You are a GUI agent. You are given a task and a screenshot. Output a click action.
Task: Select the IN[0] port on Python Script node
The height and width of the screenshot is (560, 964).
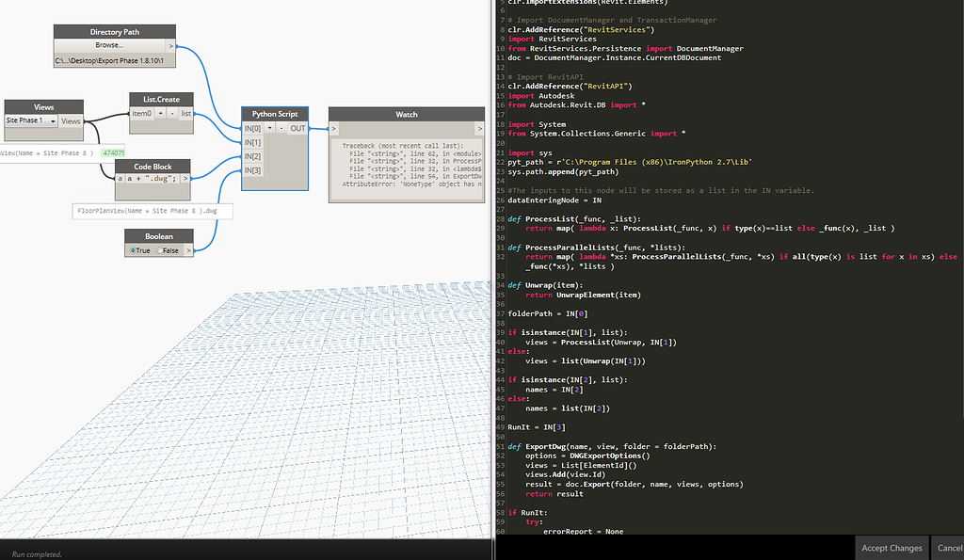pos(252,128)
